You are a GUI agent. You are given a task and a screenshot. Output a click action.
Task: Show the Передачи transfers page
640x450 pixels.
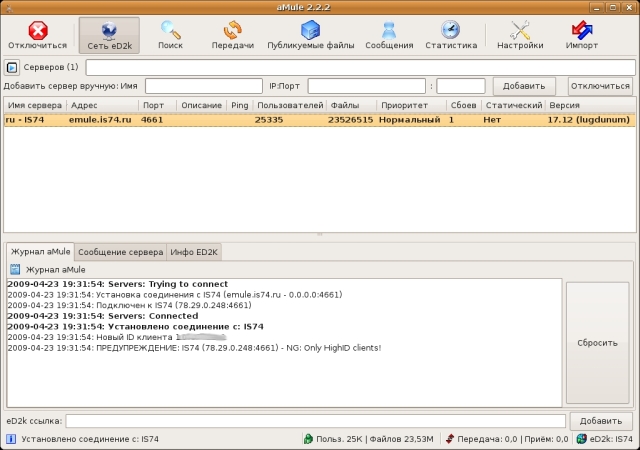click(x=232, y=34)
